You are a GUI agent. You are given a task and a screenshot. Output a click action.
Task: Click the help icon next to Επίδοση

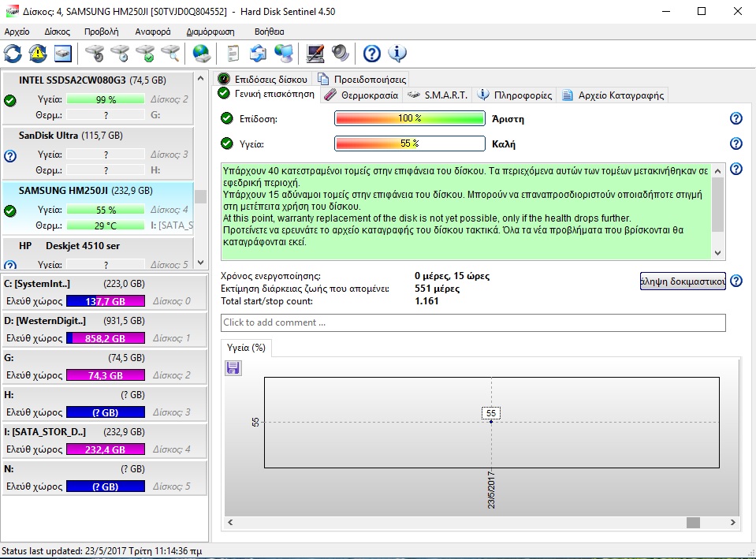(x=736, y=119)
